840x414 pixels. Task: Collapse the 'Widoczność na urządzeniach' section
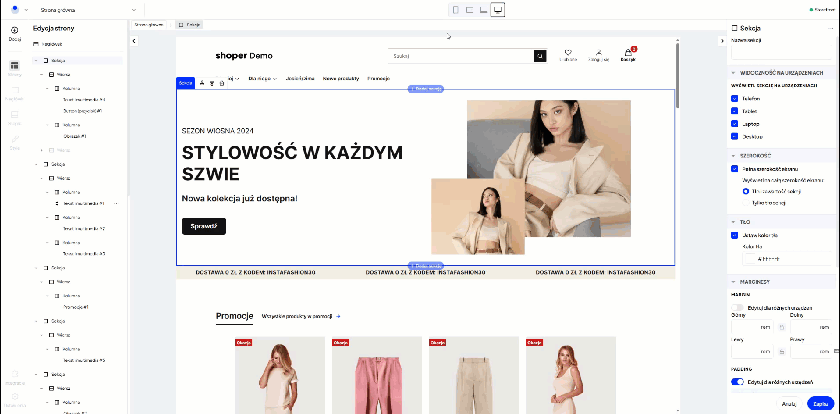pos(733,73)
